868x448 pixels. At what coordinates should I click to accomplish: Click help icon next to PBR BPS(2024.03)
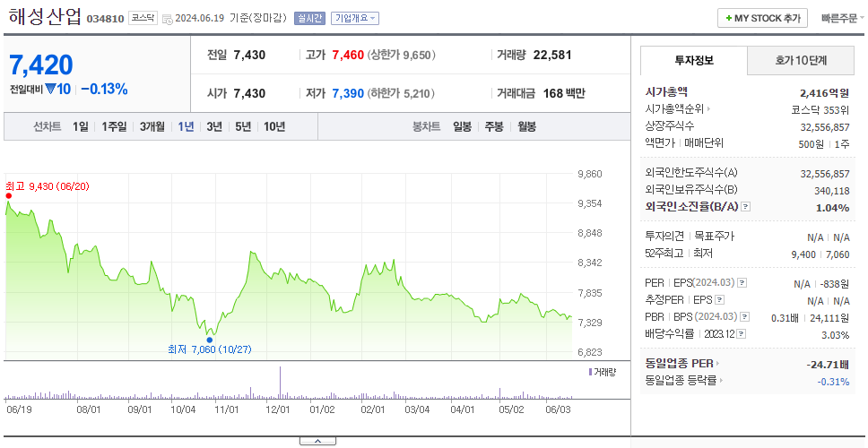coord(745,317)
